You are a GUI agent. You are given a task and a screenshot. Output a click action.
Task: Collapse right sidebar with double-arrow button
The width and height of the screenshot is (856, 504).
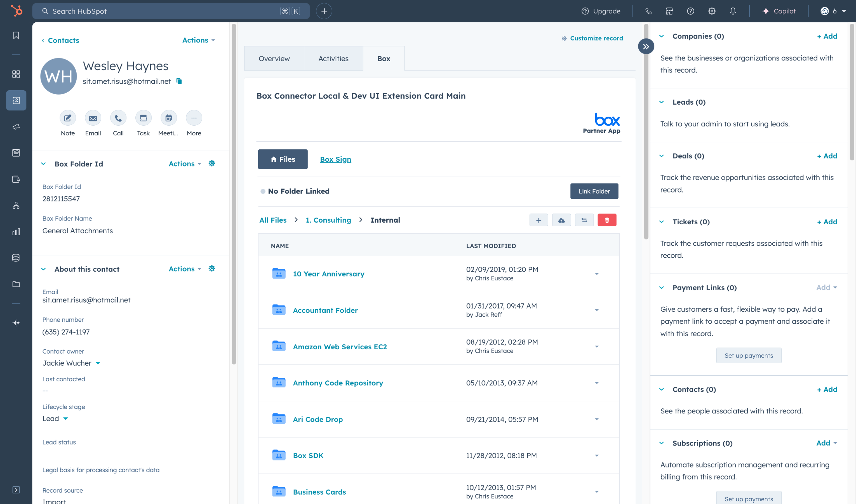[x=645, y=46]
